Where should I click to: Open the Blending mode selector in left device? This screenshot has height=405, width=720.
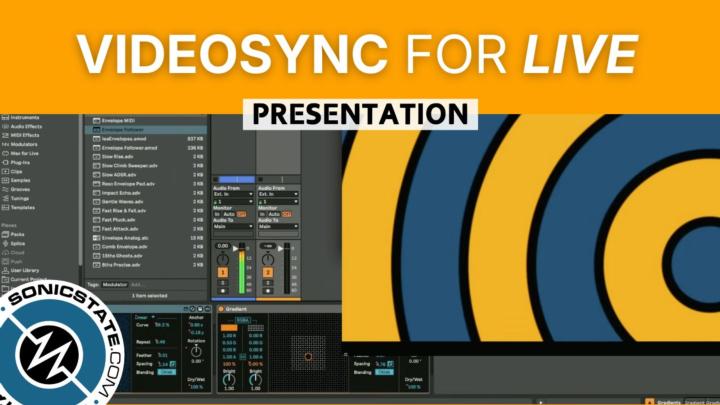167,372
